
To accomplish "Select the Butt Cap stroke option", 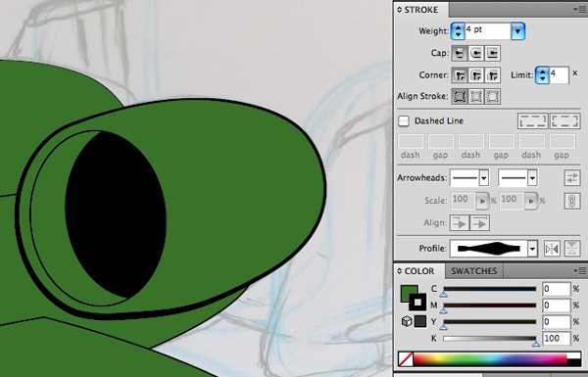I will click(x=460, y=54).
